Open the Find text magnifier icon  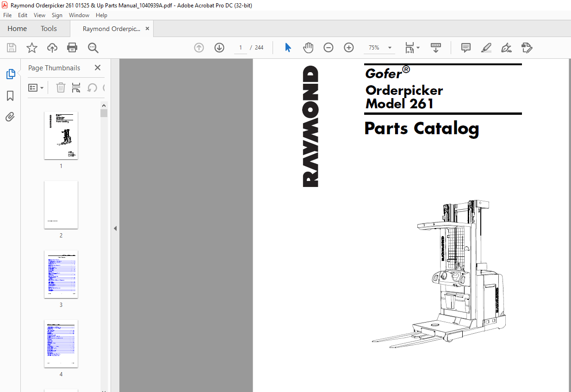pos(93,48)
